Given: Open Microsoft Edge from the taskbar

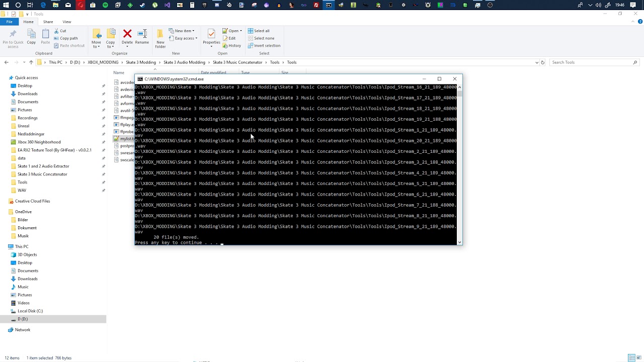Looking at the screenshot, I should 43,5.
